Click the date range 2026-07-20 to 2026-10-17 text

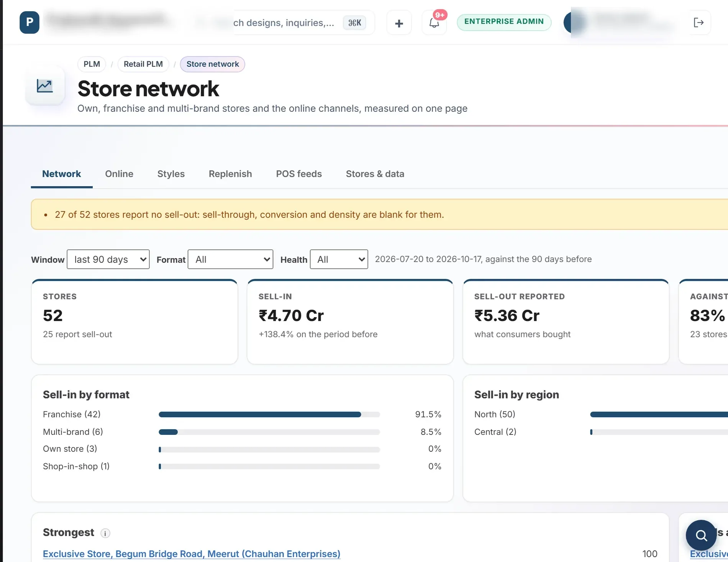tap(483, 259)
